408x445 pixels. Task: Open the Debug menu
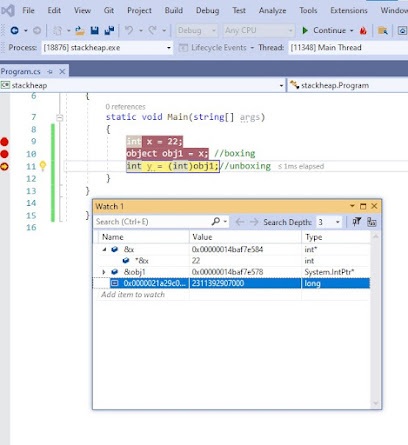tap(208, 11)
